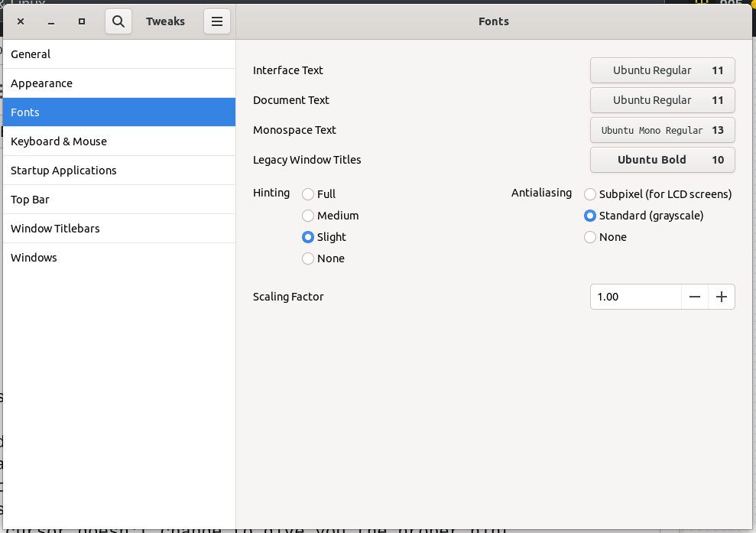This screenshot has height=533, width=756.
Task: Open the Document Text font picker
Action: 662,100
